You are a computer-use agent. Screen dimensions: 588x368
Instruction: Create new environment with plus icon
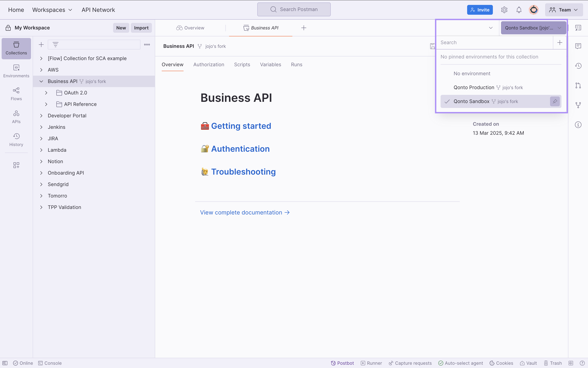(x=560, y=43)
